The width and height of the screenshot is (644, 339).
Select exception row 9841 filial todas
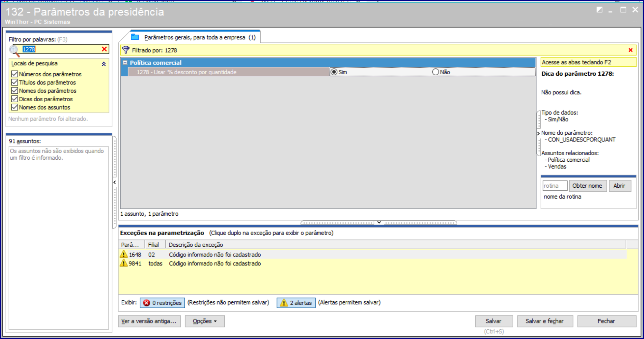373,263
